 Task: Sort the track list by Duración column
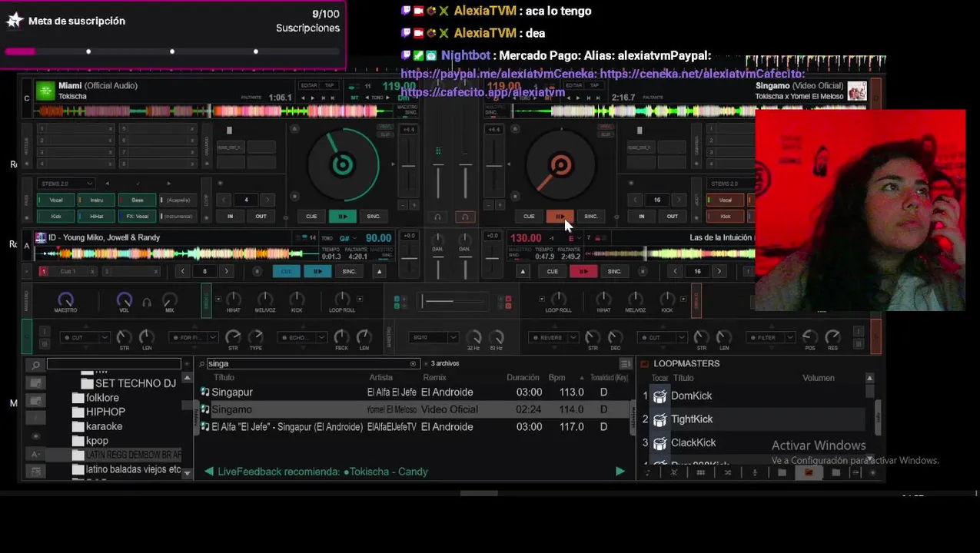[523, 378]
